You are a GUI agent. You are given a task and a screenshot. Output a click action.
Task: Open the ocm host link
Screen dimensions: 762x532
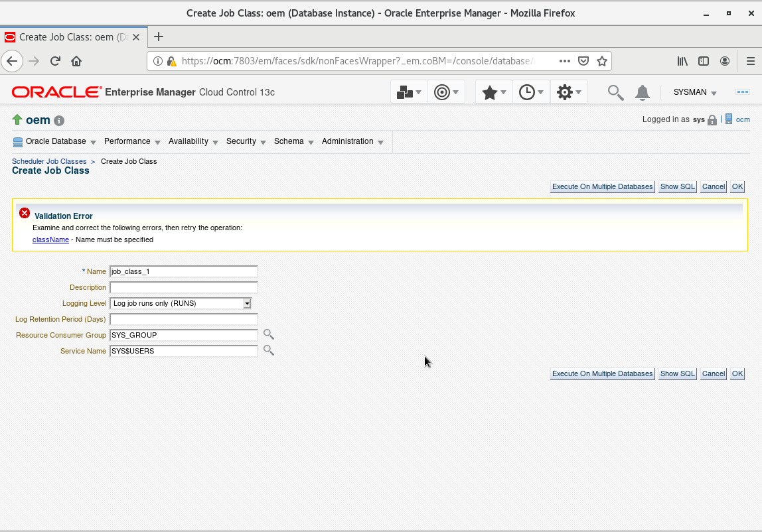[x=743, y=119]
